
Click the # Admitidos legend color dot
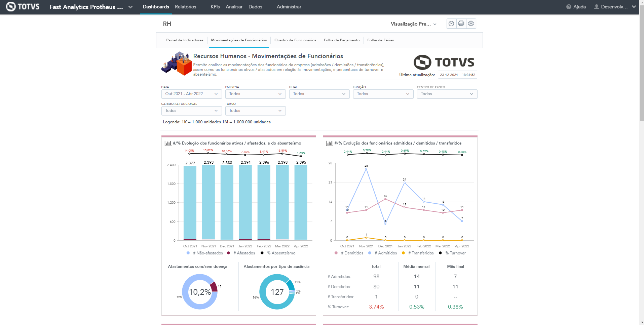(370, 253)
